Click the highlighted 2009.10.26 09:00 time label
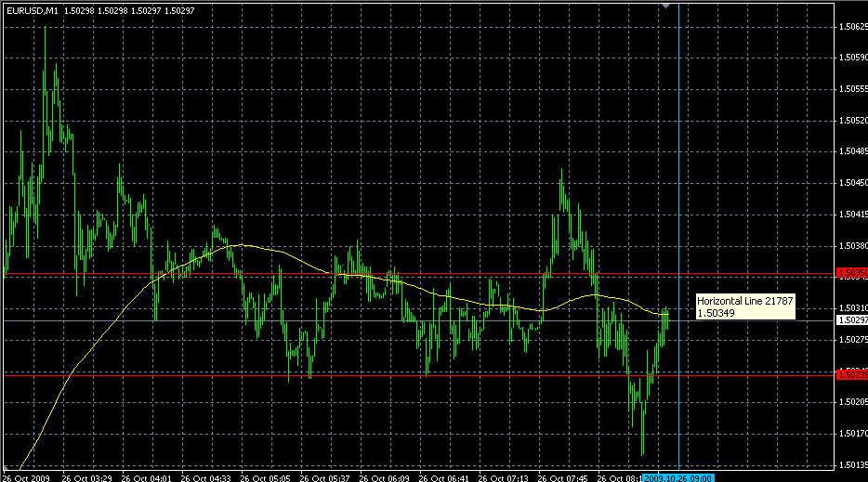This screenshot has width=868, height=482. [x=680, y=477]
